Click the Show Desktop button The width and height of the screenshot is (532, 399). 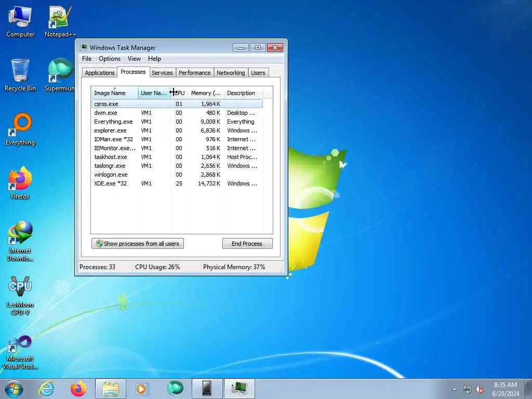point(528,389)
